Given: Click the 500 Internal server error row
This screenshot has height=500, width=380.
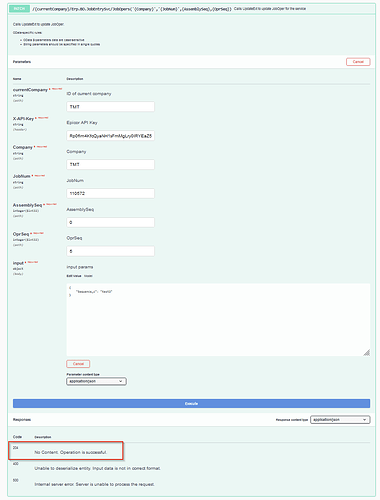Looking at the screenshot, I should [x=191, y=482].
